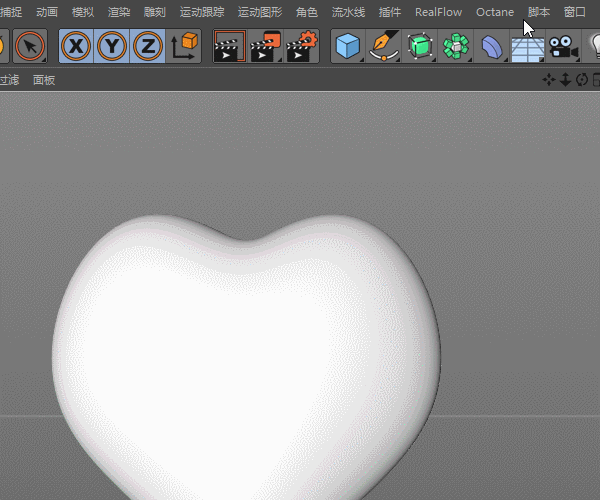Image resolution: width=600 pixels, height=500 pixels.
Task: Open the viewport 过滤 menu
Action: coord(9,80)
